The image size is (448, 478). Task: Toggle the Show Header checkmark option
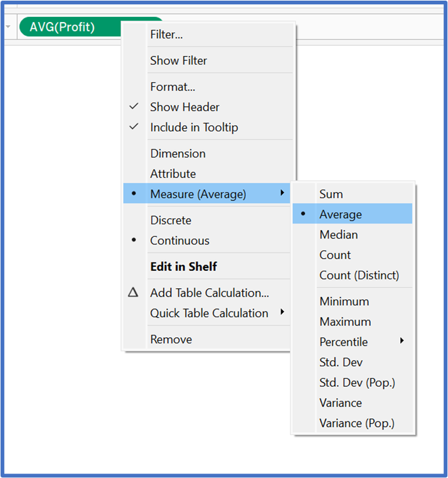click(184, 107)
